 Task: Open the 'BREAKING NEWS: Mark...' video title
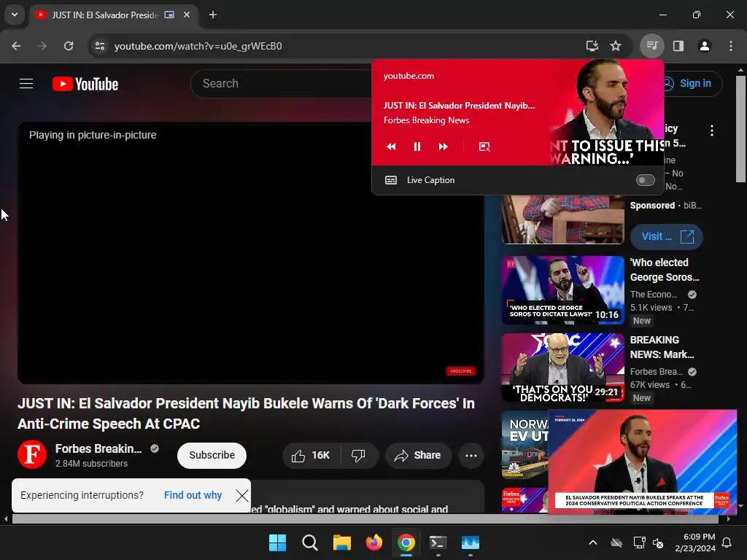662,347
